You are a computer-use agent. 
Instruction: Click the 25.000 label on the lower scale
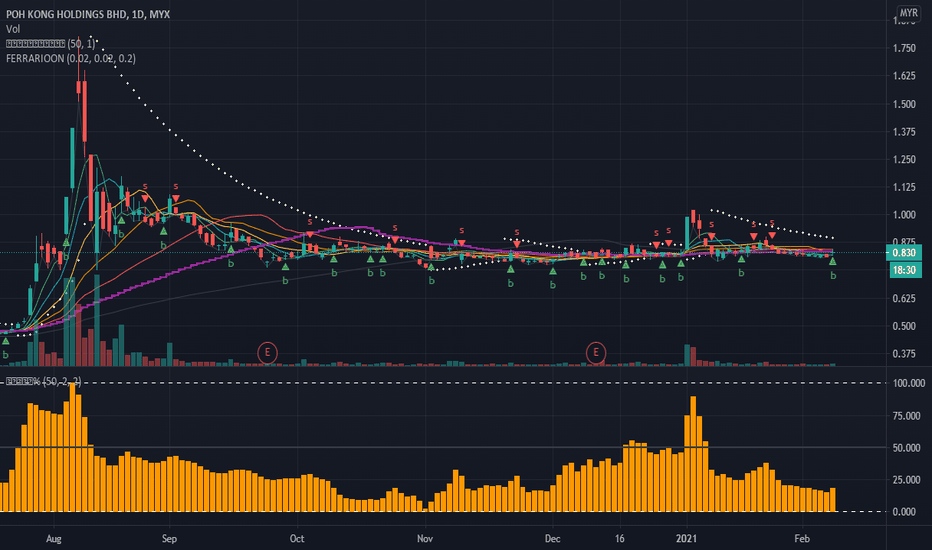tap(906, 480)
